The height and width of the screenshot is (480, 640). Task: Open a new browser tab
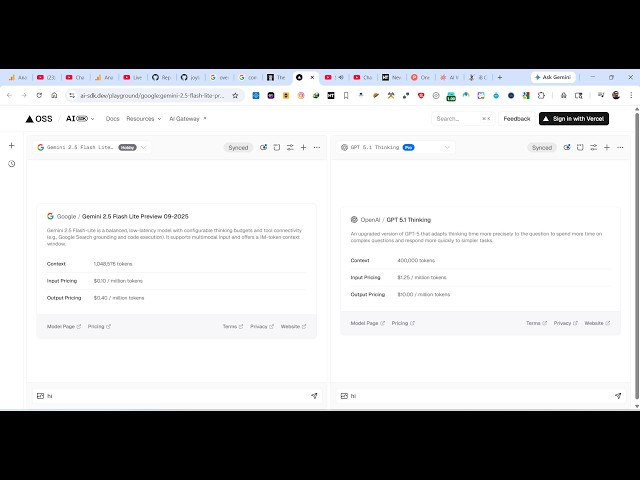500,77
